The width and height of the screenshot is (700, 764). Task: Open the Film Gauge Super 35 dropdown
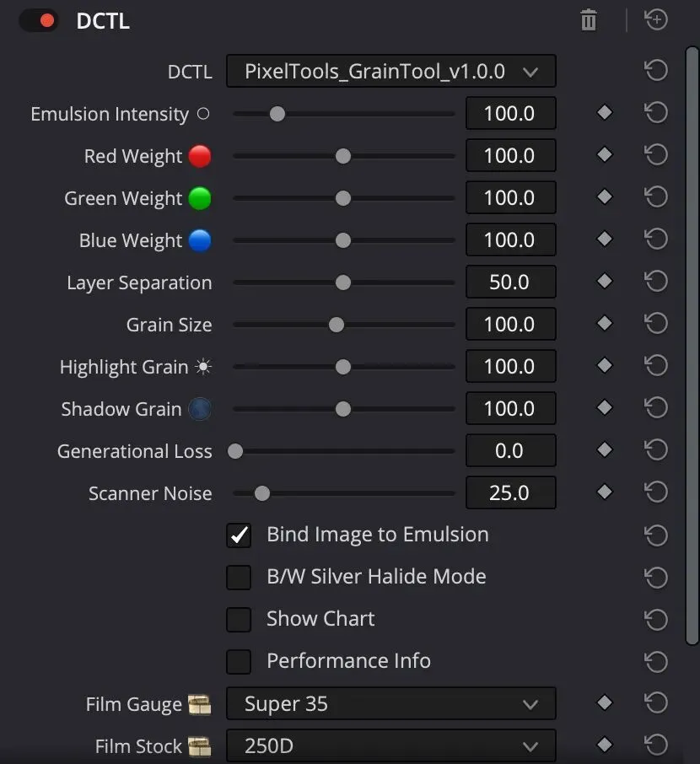[391, 703]
